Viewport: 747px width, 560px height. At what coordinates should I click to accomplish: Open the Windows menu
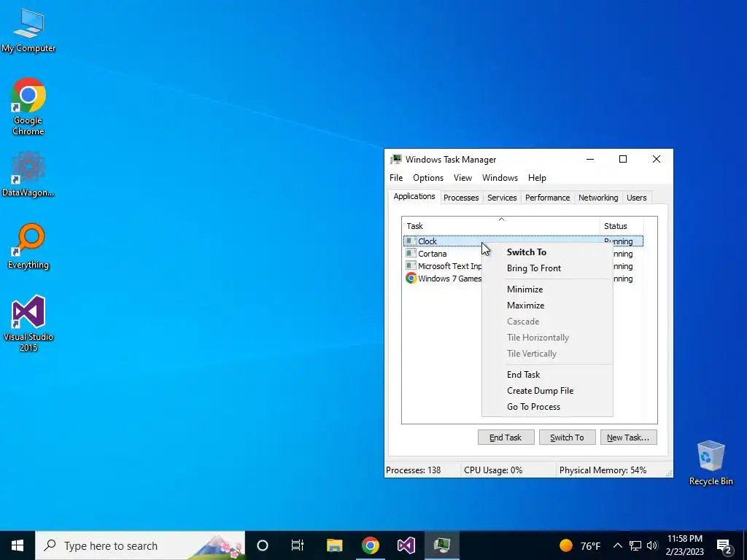(x=500, y=178)
